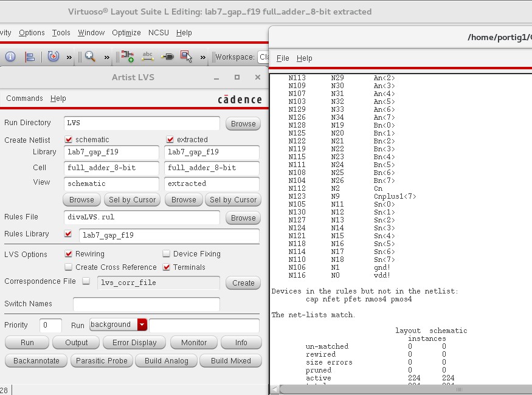Click the circular arrow redo icon
Screen dimensions: 532x395
point(54,57)
